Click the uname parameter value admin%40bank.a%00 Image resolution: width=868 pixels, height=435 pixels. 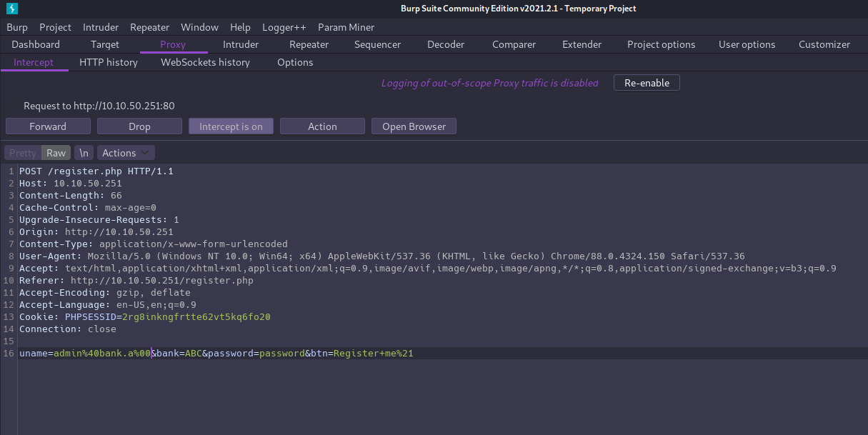102,354
